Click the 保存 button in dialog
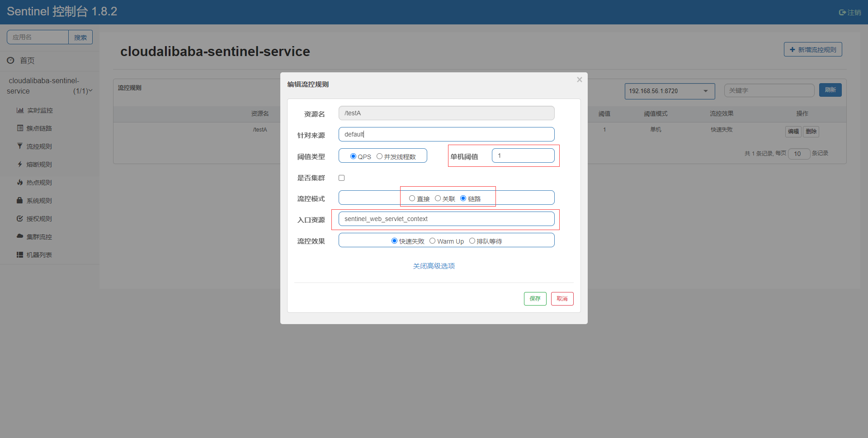The height and width of the screenshot is (438, 868). coord(535,299)
